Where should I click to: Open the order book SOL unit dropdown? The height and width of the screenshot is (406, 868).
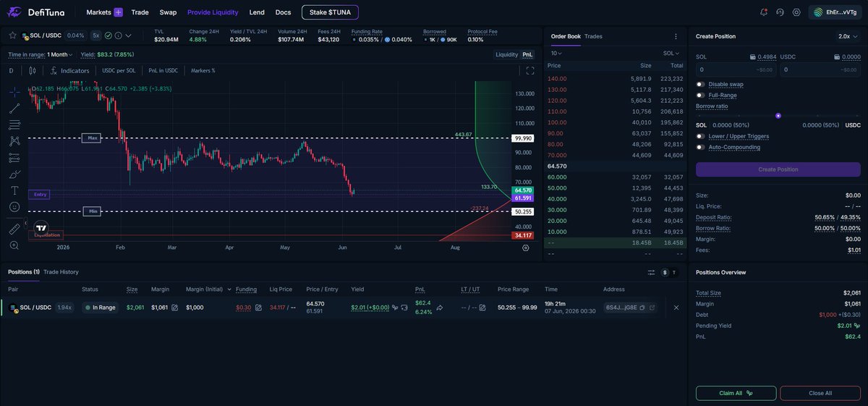[x=672, y=54]
